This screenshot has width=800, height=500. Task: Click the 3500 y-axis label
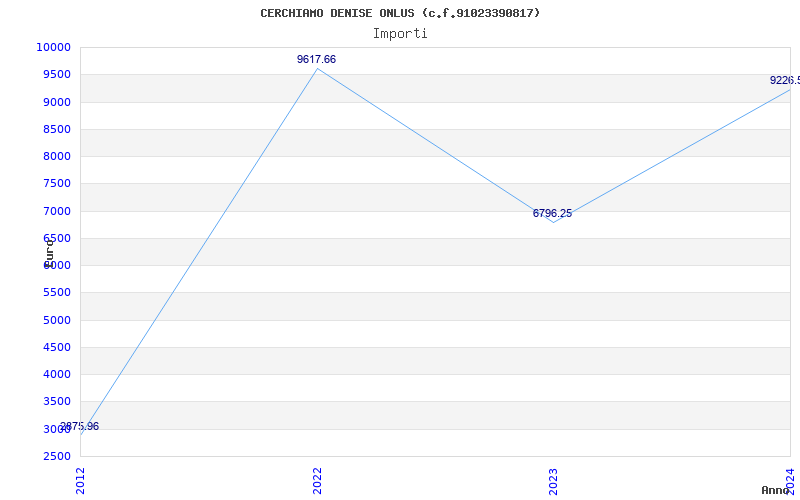point(56,402)
